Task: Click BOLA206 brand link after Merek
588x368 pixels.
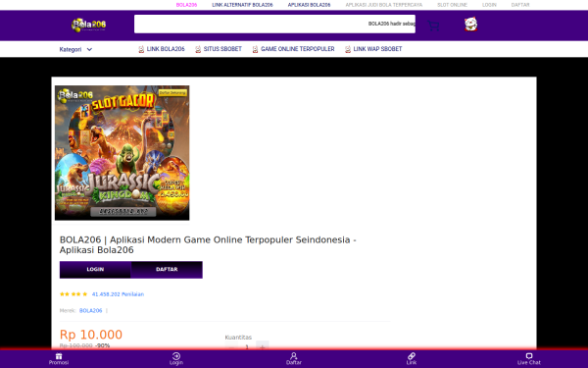Action: point(91,310)
